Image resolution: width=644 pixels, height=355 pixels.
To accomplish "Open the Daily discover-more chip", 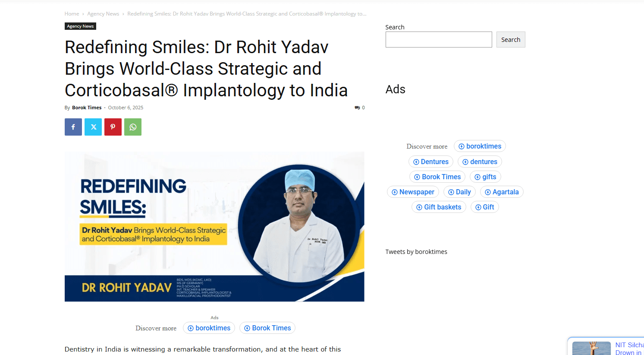I will point(459,192).
